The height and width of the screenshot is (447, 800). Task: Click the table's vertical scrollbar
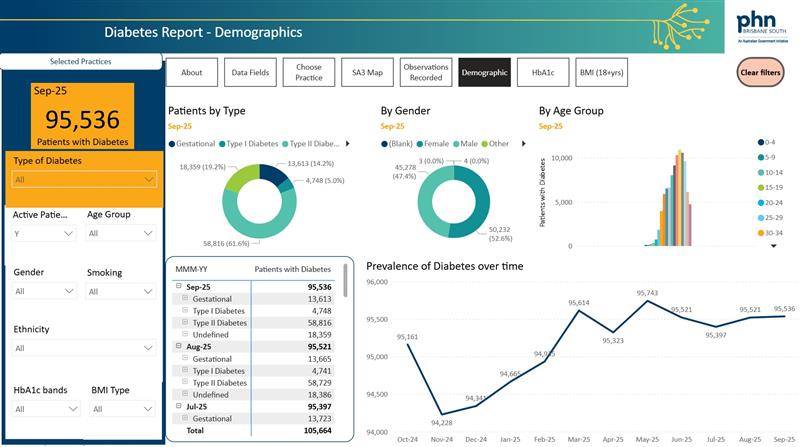[345, 281]
